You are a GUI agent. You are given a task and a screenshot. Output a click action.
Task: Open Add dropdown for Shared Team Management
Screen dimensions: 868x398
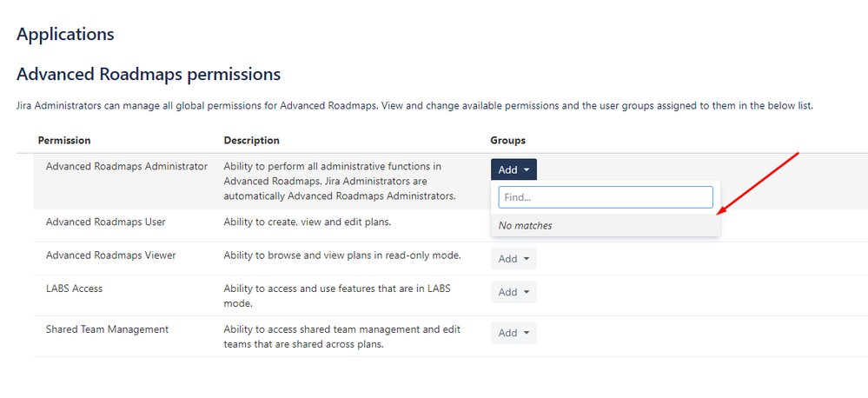[x=514, y=333]
